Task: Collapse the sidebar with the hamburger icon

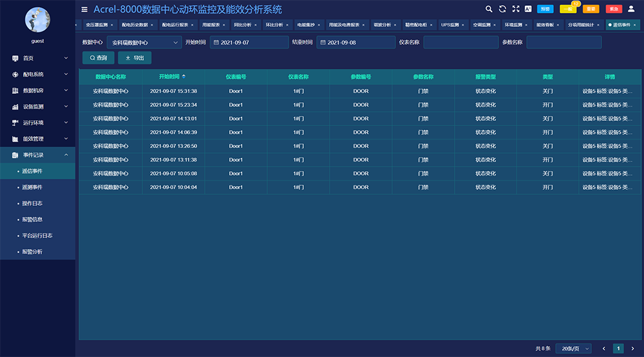Action: [x=84, y=10]
